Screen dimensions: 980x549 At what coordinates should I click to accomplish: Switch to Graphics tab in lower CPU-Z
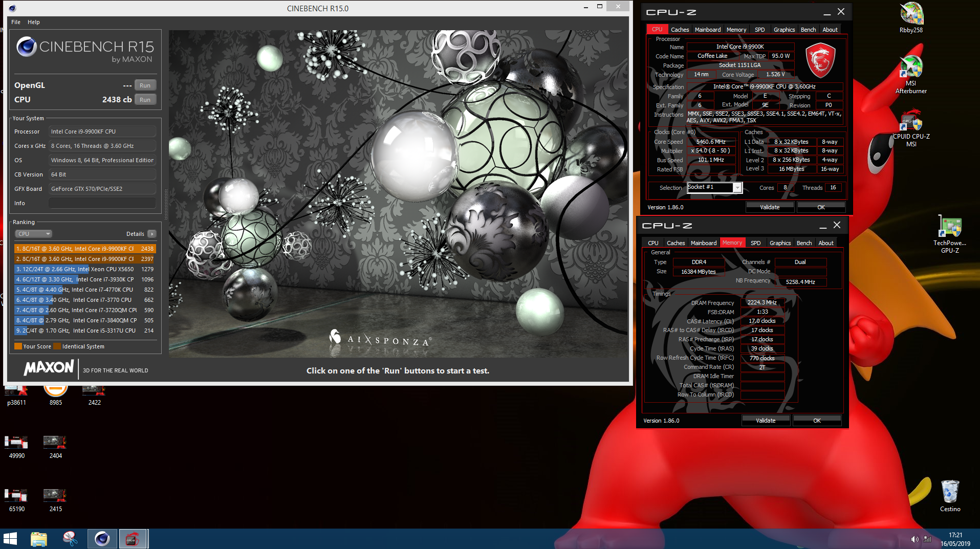780,243
